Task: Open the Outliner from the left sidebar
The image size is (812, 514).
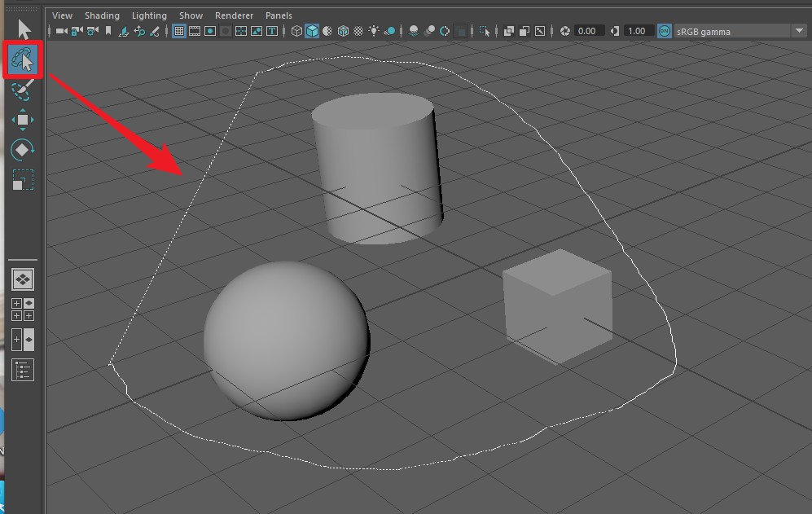Action: point(23,370)
